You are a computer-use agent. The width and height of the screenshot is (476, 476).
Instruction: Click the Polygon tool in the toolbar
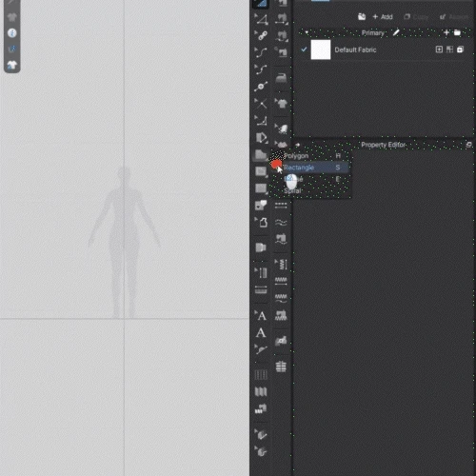click(261, 155)
